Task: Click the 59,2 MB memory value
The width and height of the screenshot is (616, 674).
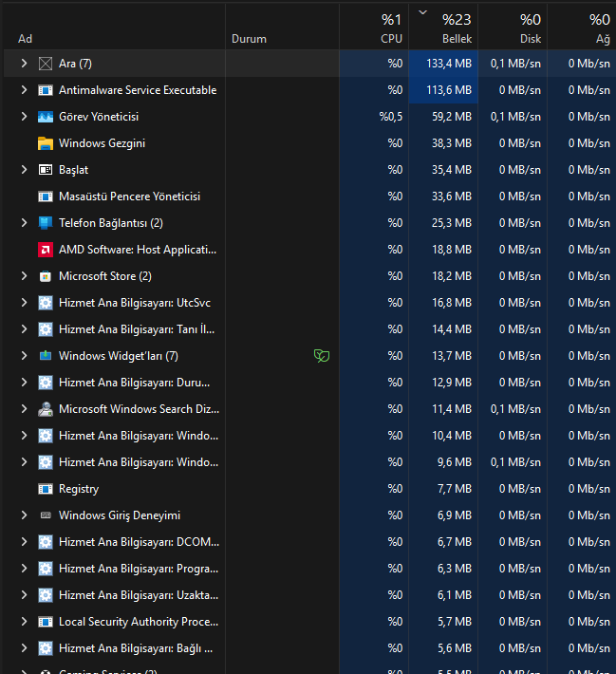Action: (x=452, y=117)
